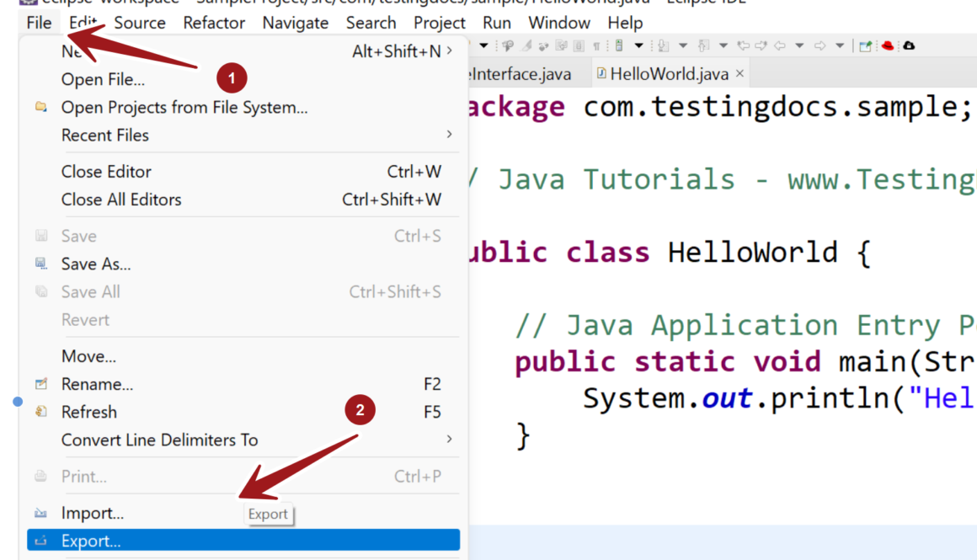Select Close All Editors menu entry
This screenshot has width=977, height=560.
pyautogui.click(x=121, y=200)
